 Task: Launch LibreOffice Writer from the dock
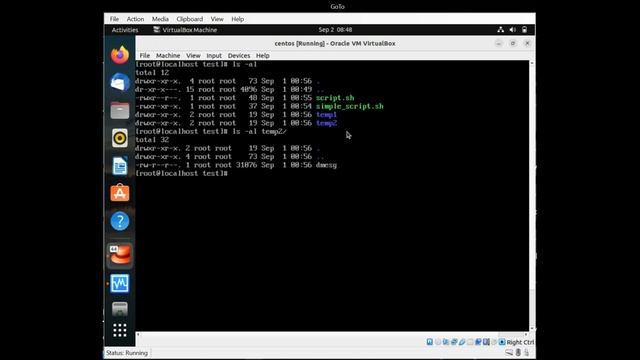point(120,166)
